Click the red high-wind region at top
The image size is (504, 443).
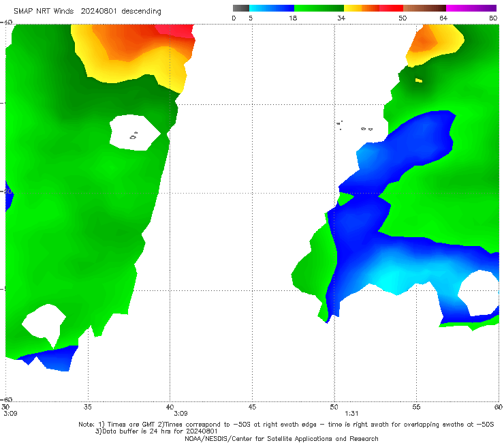click(176, 31)
